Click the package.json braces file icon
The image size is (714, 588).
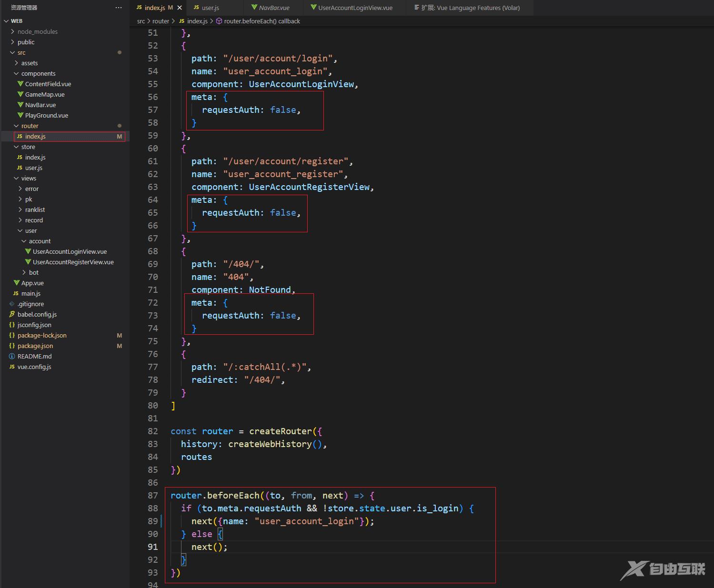click(12, 346)
